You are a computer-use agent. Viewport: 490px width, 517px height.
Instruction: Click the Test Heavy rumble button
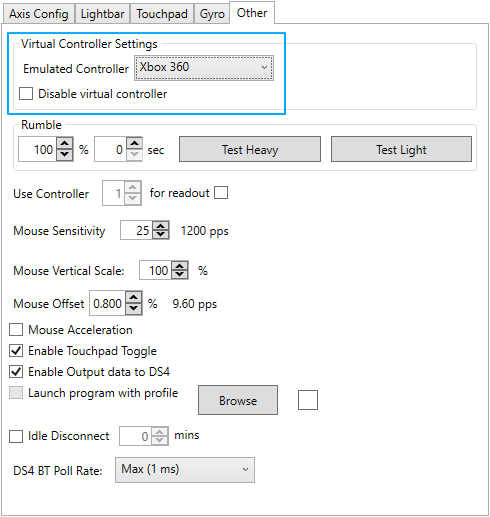pyautogui.click(x=250, y=149)
